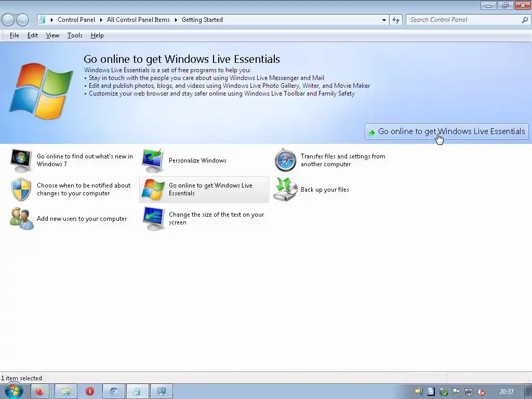Expand the arrow after Control Panel breadcrumb
The image size is (532, 399).
tap(101, 20)
